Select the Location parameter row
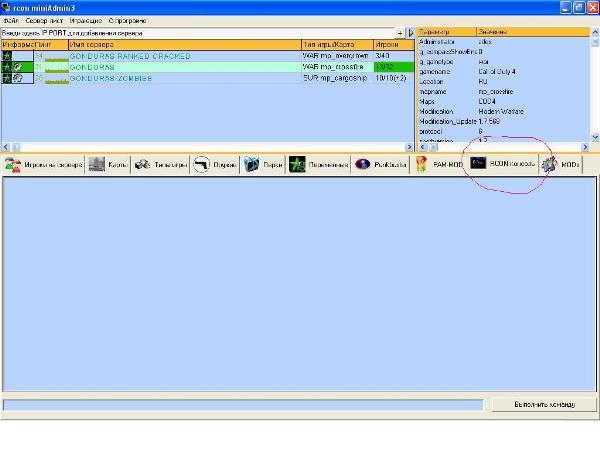The height and width of the screenshot is (450, 600). (503, 82)
